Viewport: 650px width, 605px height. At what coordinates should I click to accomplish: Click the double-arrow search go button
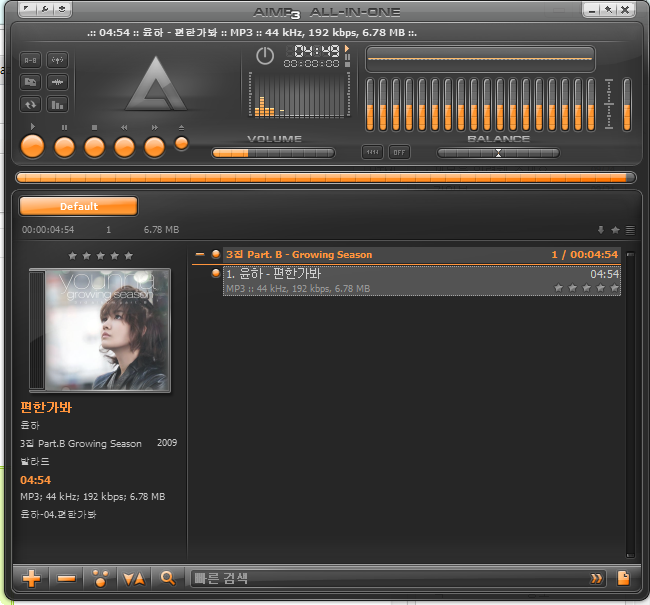point(596,578)
